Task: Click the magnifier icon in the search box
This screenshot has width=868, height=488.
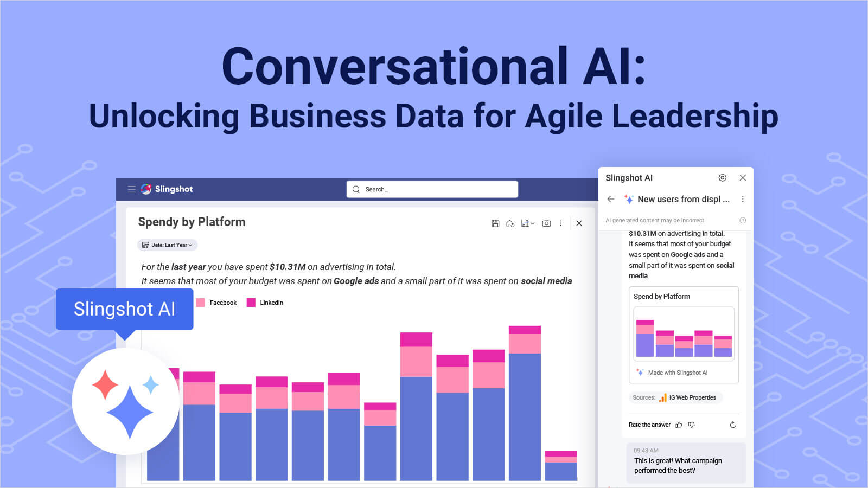Action: coord(356,189)
